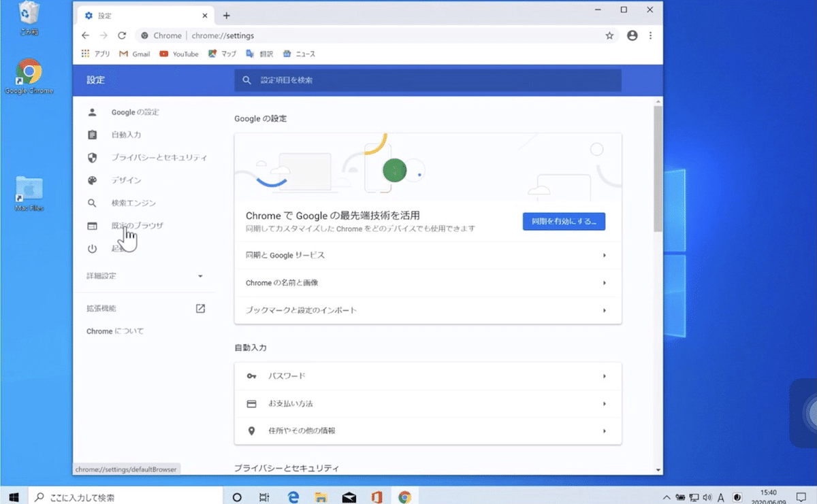Screen dimensions: 817x504
Task: Select デザイン in the sidebar
Action: point(126,180)
